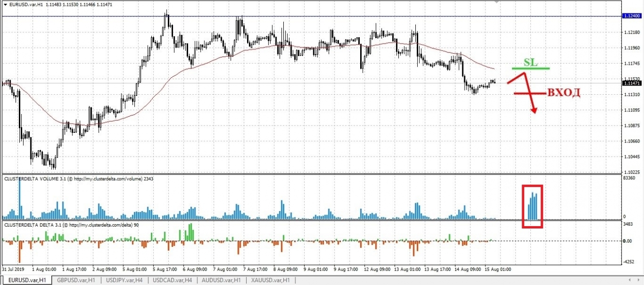Viewport: 644px width, 285px height.
Task: Open the XAUUSD.var,H1 gold chart tab
Action: (x=269, y=280)
